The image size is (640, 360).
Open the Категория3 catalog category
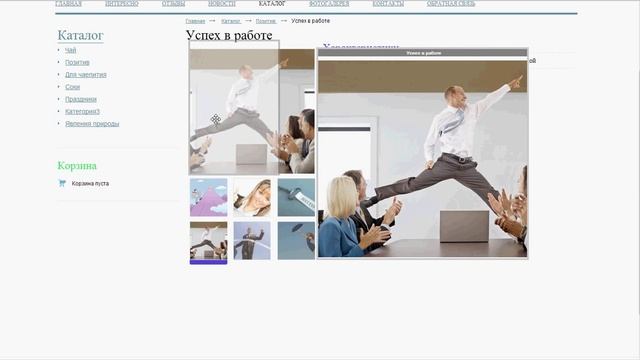click(x=82, y=111)
